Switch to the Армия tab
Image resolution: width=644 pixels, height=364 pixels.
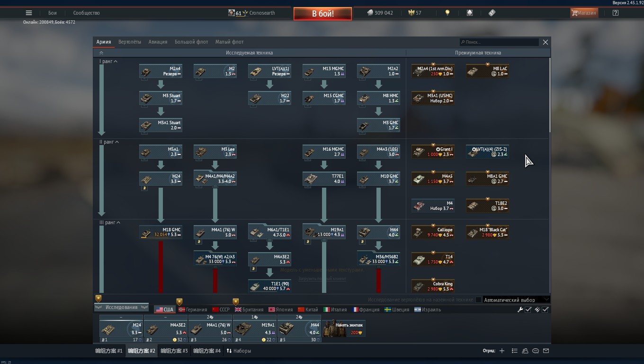104,42
